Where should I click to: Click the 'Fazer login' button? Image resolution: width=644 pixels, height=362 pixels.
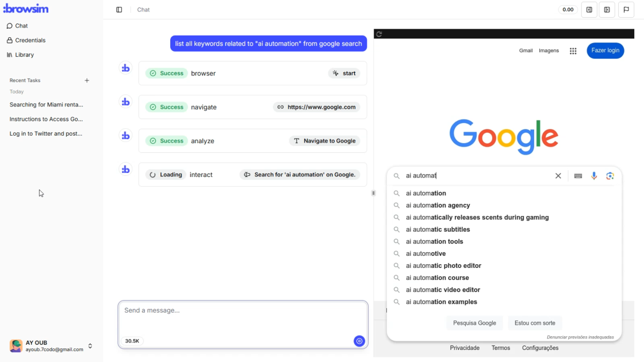coord(605,51)
